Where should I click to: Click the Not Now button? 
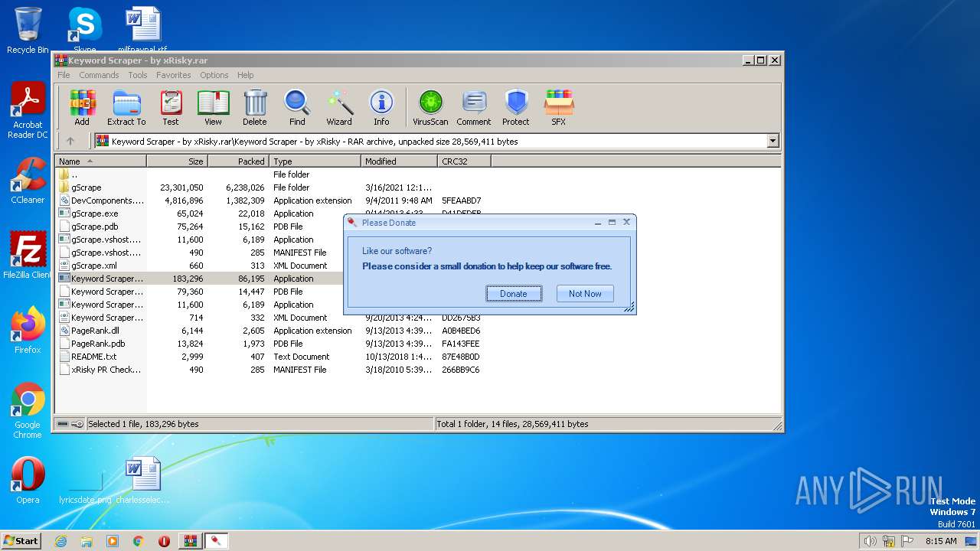pyautogui.click(x=585, y=294)
